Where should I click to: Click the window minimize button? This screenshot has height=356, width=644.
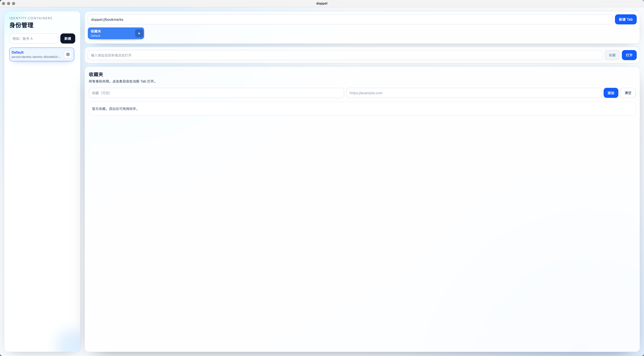pos(9,3)
